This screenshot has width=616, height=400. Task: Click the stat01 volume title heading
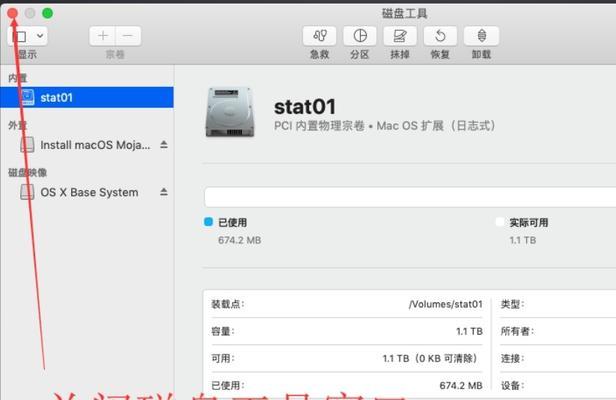pyautogui.click(x=305, y=106)
